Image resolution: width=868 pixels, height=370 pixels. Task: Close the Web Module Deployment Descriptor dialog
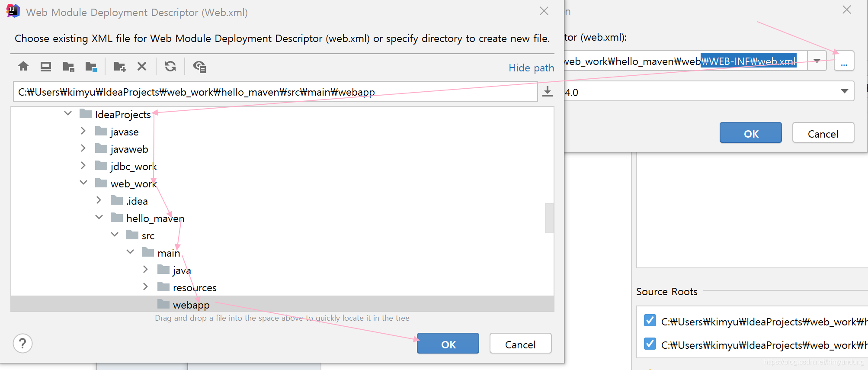[544, 11]
